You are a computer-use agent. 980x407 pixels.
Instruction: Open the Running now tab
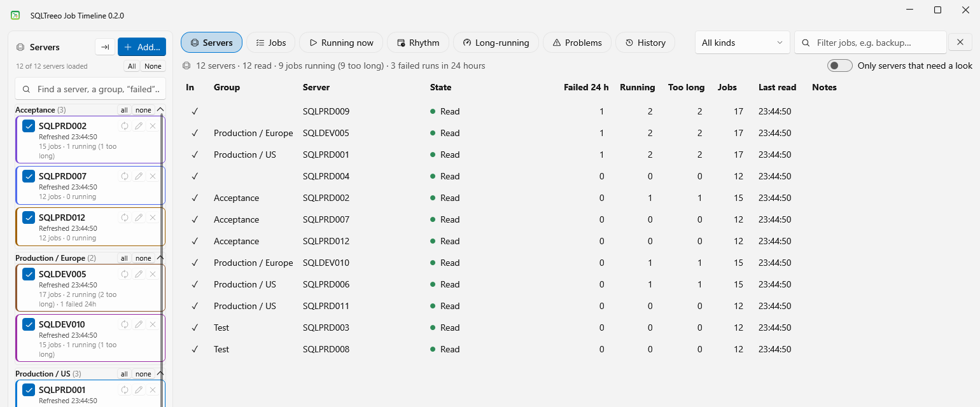coord(340,43)
